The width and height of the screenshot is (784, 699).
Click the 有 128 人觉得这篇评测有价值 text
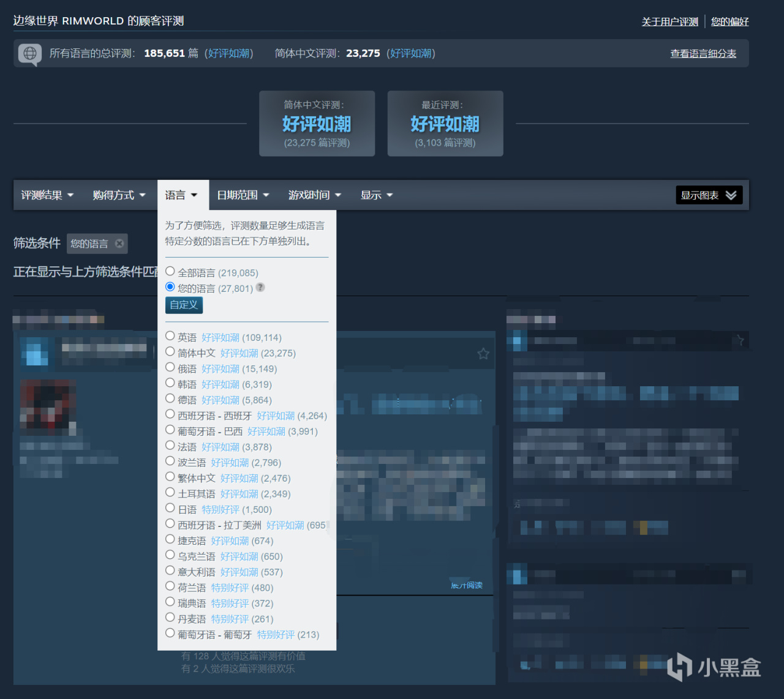point(243,656)
